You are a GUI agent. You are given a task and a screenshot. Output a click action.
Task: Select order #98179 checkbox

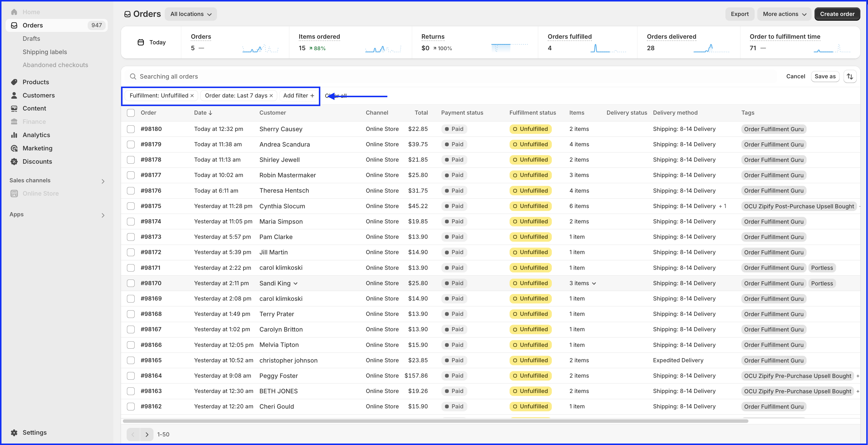[x=131, y=144]
